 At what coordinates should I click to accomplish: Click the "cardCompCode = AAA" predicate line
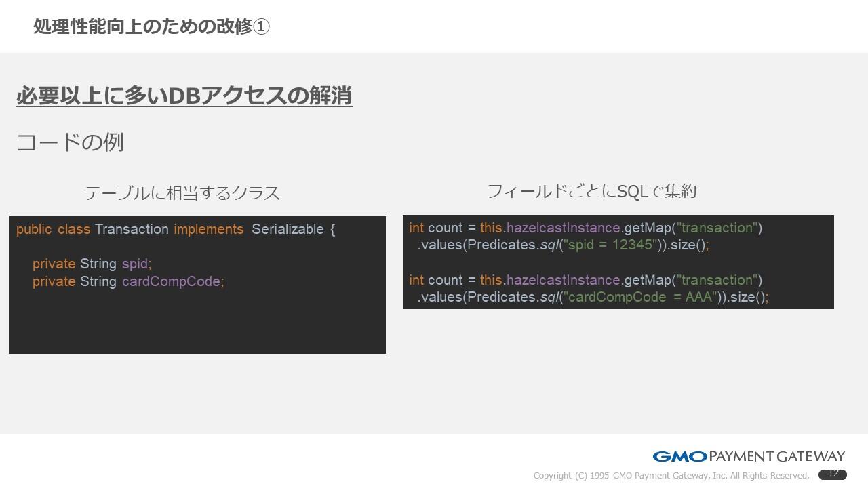click(x=593, y=298)
